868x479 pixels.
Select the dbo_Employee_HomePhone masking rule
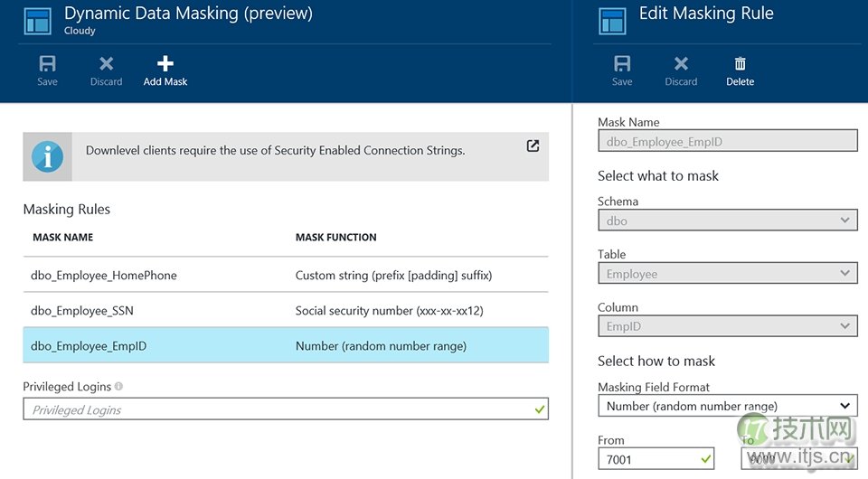click(286, 275)
